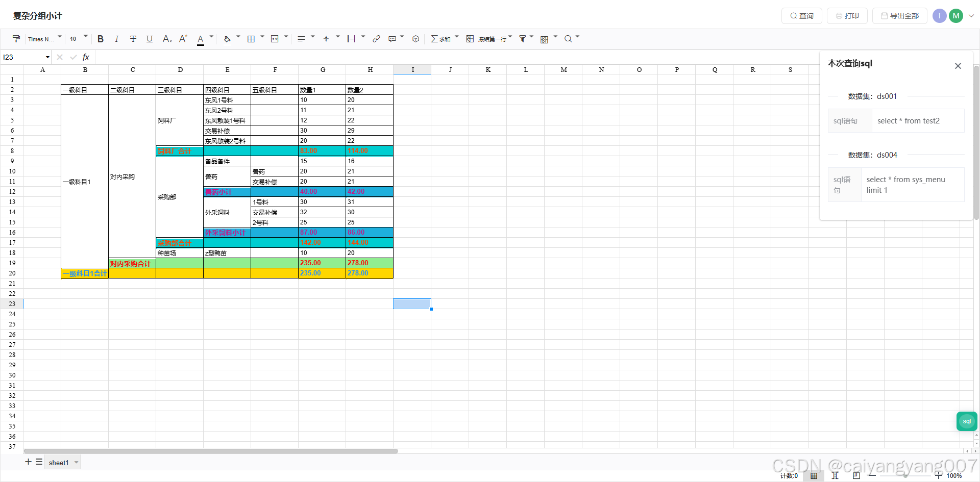This screenshot has height=482, width=980.
Task: Click the text wrap icon
Action: click(x=351, y=39)
